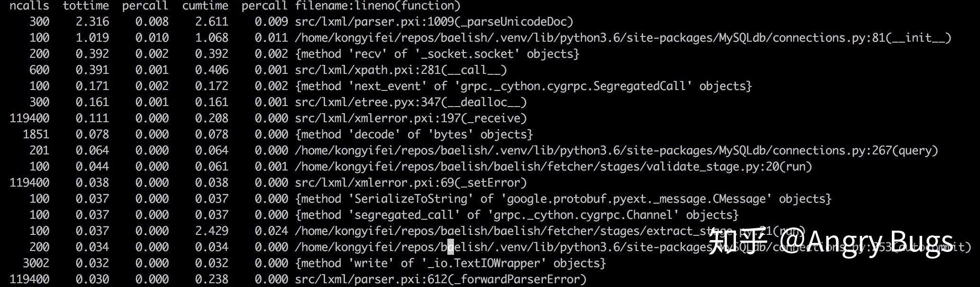The height and width of the screenshot is (287, 980).
Task: Click the ncalls column header
Action: (x=29, y=6)
